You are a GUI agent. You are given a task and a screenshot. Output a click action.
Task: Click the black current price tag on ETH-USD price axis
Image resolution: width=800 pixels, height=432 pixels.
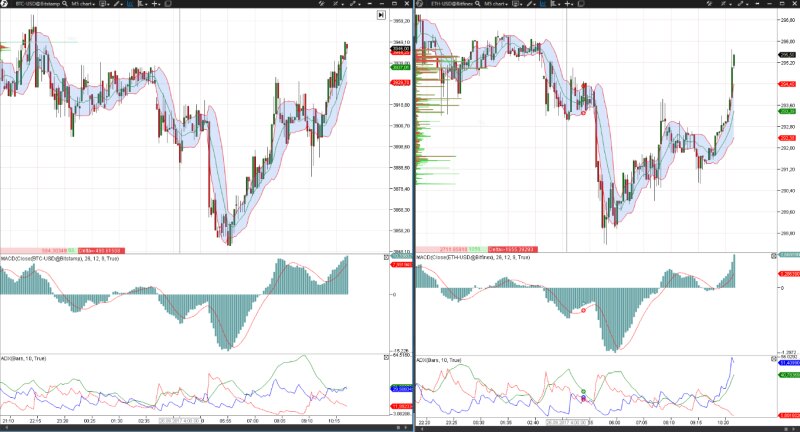pos(787,55)
